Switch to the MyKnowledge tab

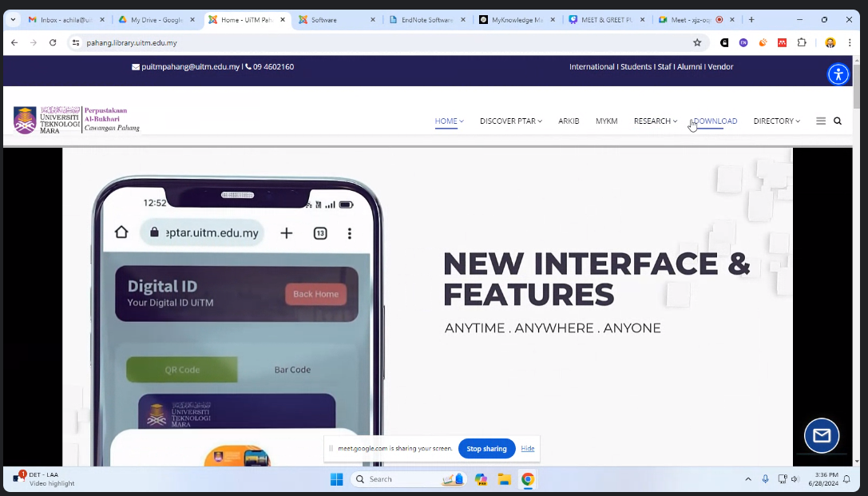[516, 19]
